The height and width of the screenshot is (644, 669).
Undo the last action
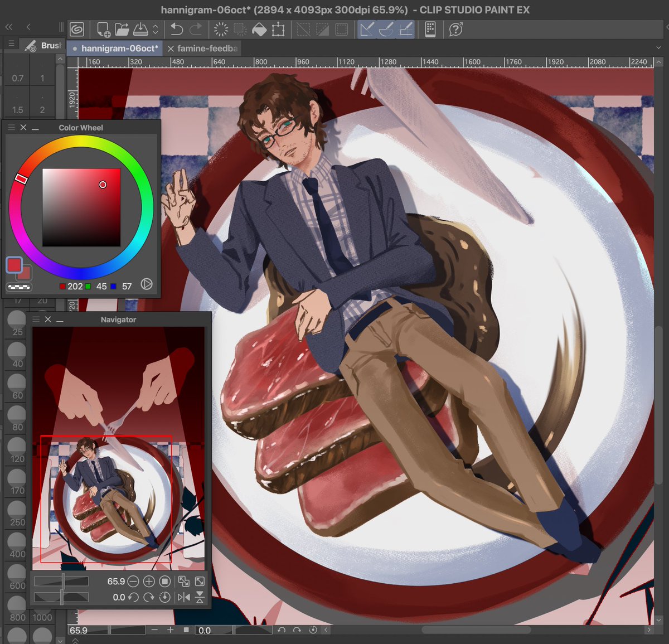coord(177,29)
